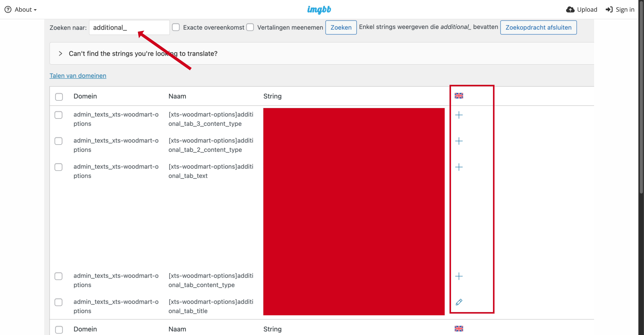Tick the 'Exacte overeenkomst' checkbox
The width and height of the screenshot is (644, 335).
tap(176, 27)
